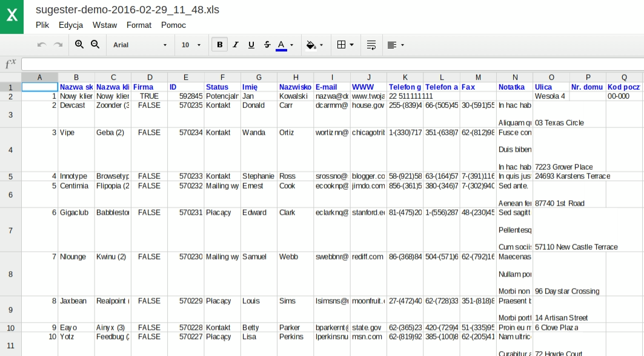
Task: Apply italic formatting
Action: click(x=236, y=45)
